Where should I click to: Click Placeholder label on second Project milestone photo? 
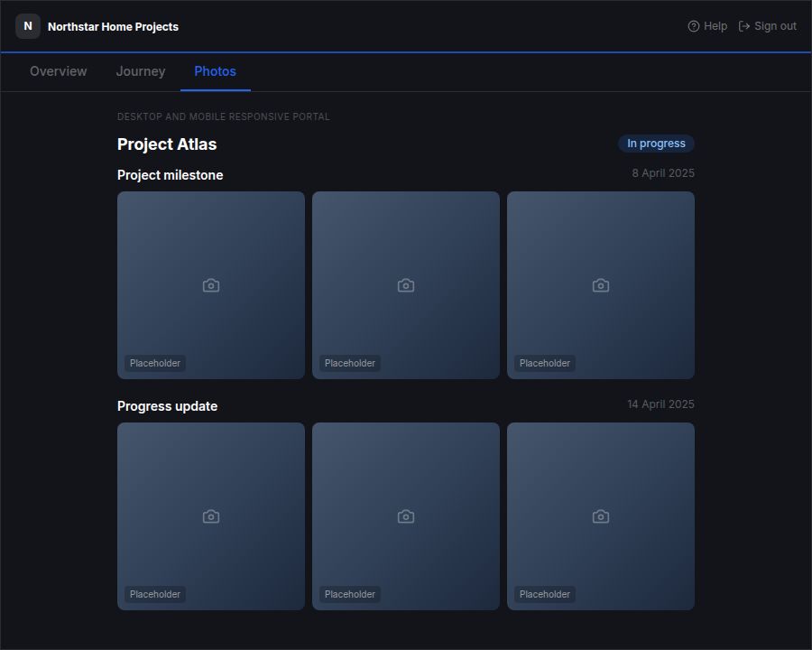point(349,363)
